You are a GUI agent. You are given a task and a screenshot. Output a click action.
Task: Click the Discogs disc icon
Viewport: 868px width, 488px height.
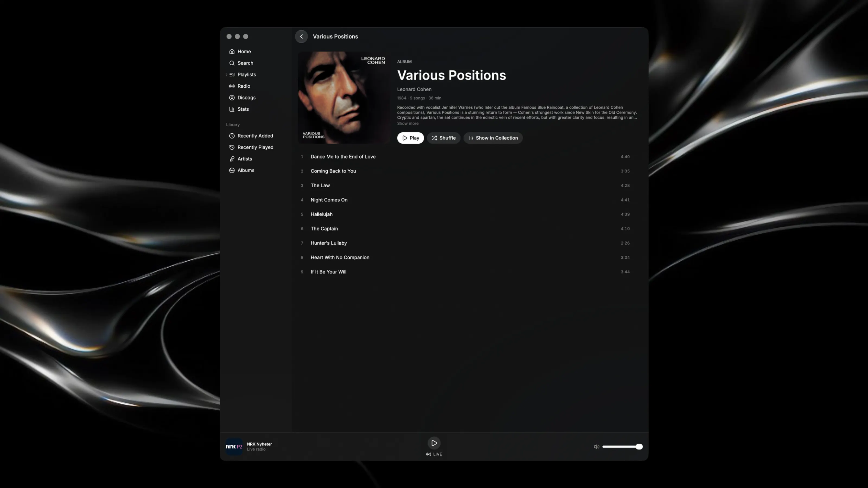coord(232,98)
